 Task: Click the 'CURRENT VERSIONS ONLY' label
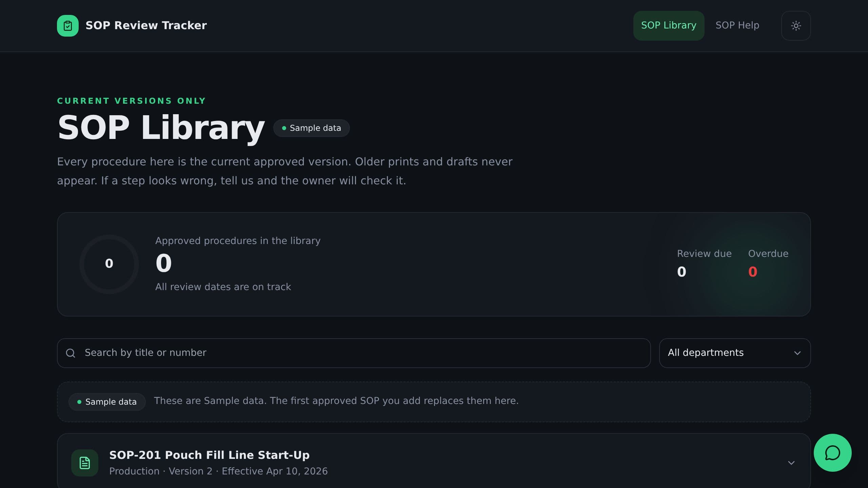[131, 101]
